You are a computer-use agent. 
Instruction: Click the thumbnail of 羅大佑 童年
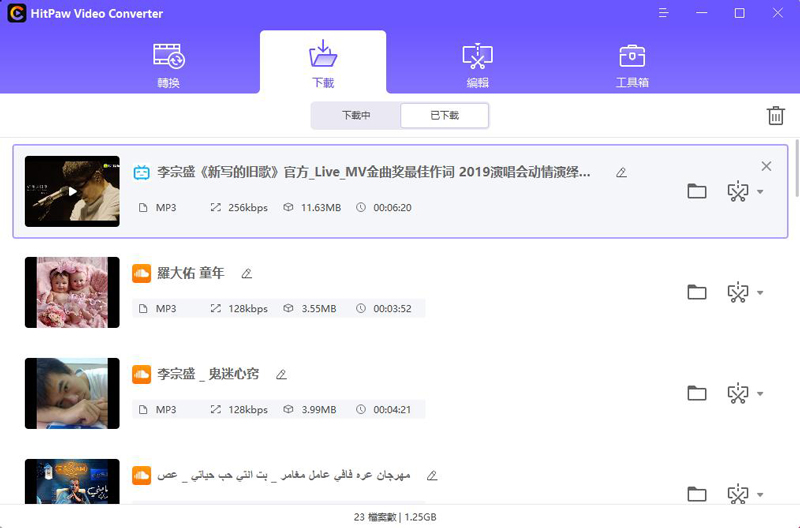pyautogui.click(x=72, y=292)
